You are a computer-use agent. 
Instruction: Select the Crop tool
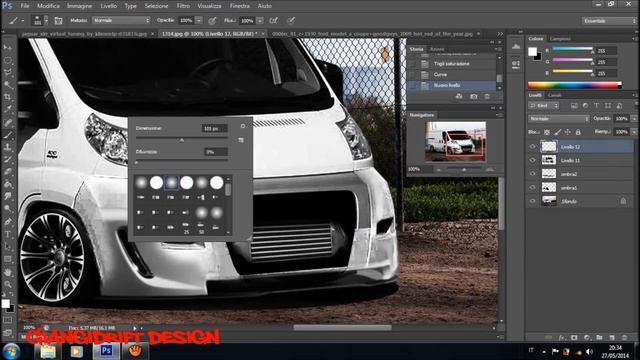8,97
